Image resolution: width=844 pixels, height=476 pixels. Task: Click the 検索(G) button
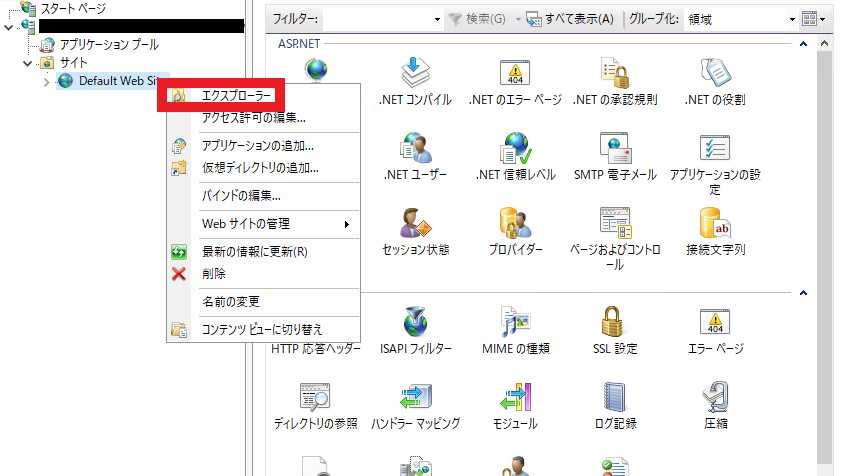(477, 19)
